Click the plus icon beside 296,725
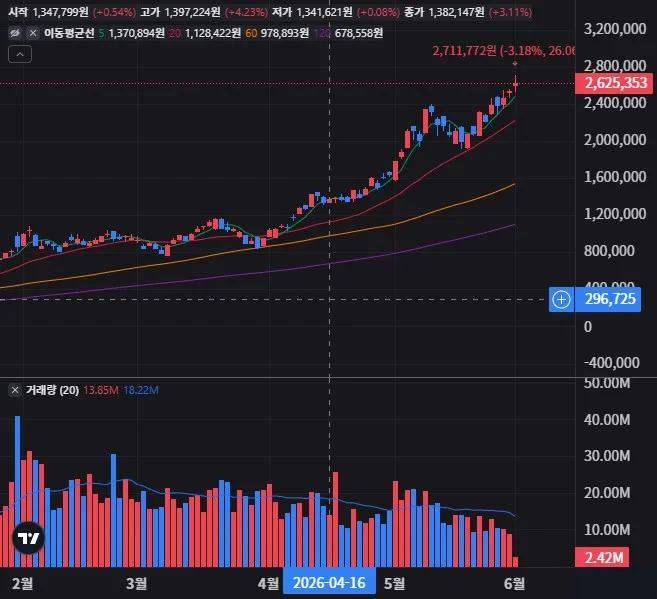Screen dimensions: 657x599 pyautogui.click(x=561, y=300)
